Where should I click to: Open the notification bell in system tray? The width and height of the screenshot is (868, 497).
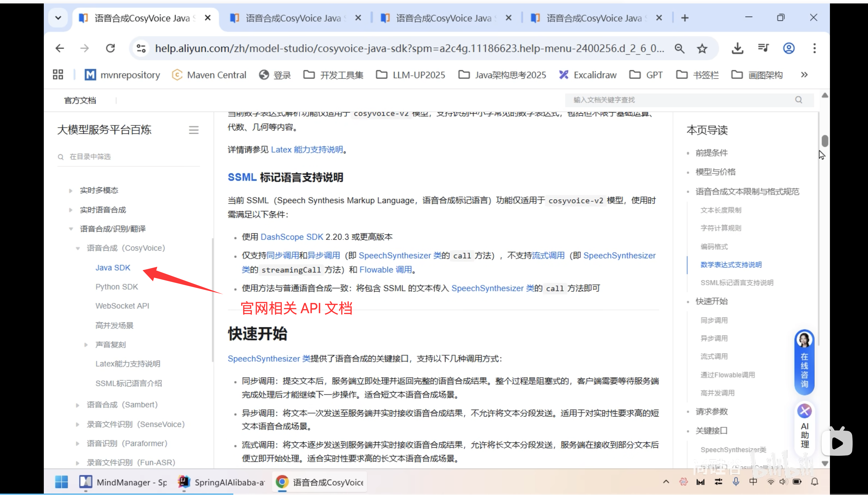tap(814, 482)
